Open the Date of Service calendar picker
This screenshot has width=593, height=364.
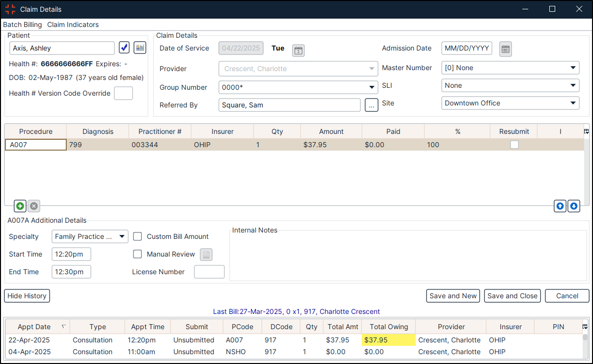tap(298, 50)
